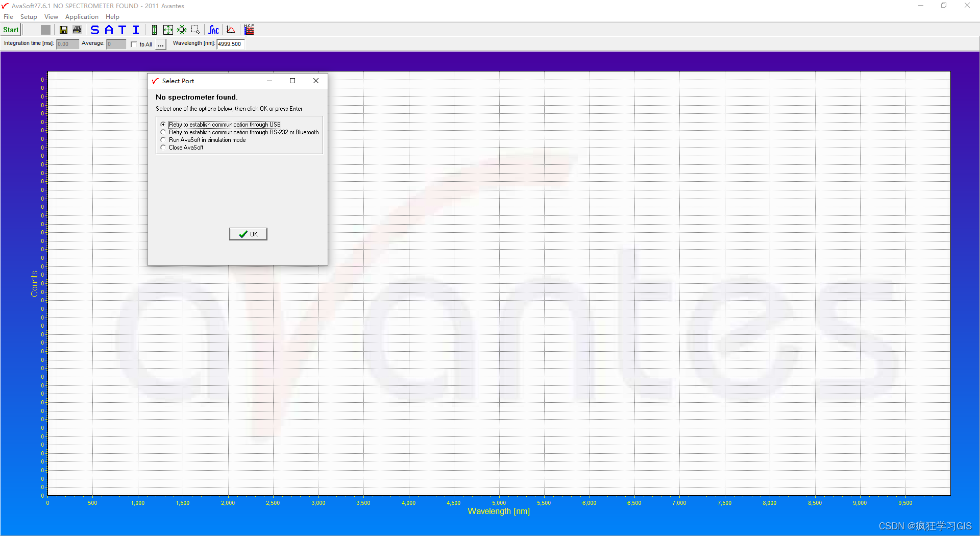
Task: Click the four-arrow full scale graph icon
Action: click(x=168, y=30)
